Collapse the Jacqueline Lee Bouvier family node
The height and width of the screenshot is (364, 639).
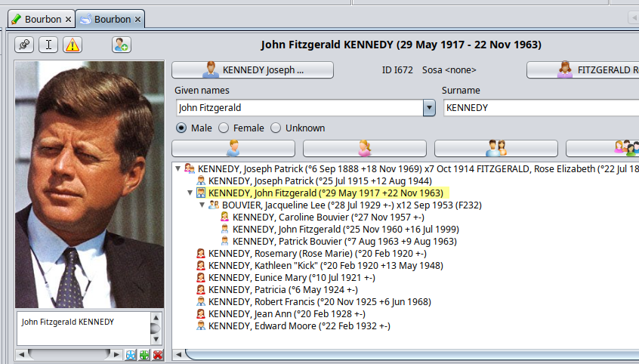pos(202,205)
